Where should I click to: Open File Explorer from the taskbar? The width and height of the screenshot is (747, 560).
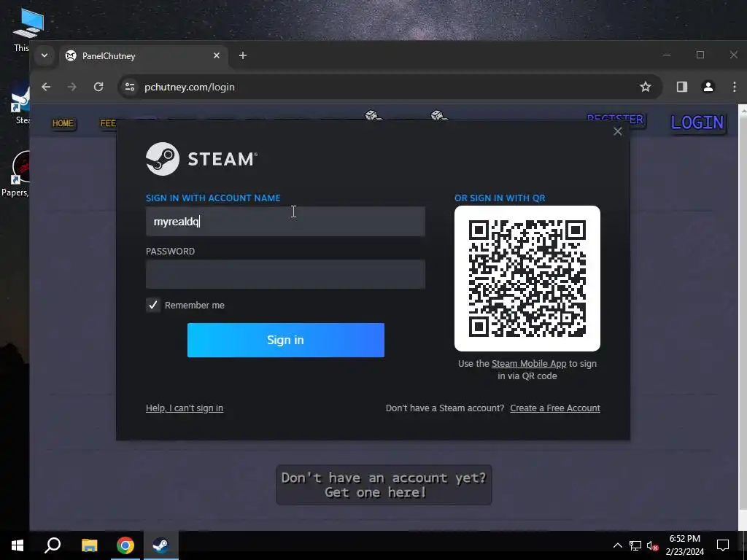point(89,545)
